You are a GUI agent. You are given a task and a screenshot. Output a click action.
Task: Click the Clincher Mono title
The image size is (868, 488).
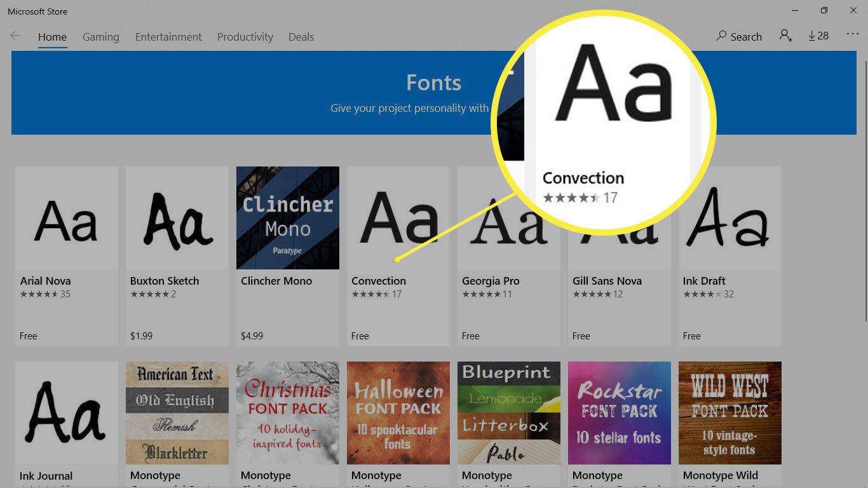point(276,281)
